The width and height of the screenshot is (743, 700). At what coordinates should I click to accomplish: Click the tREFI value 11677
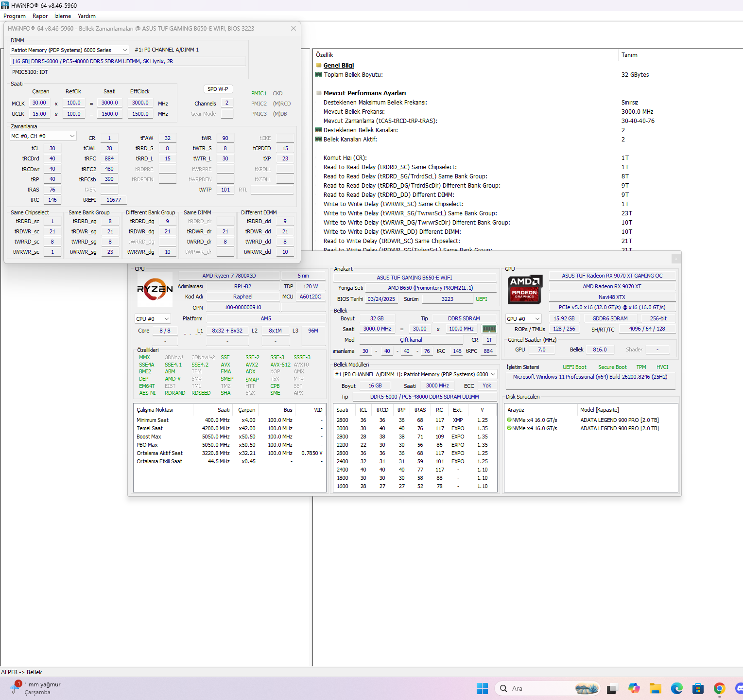tap(114, 200)
